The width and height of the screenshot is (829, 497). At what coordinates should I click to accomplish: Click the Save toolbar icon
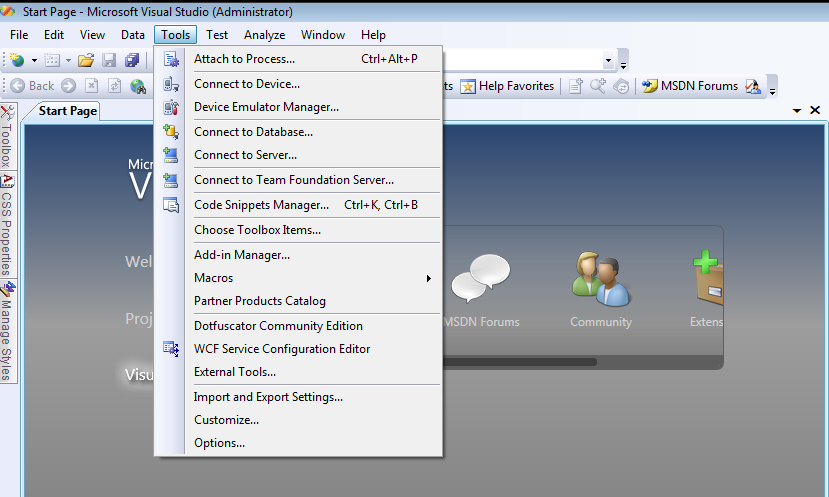pos(109,60)
